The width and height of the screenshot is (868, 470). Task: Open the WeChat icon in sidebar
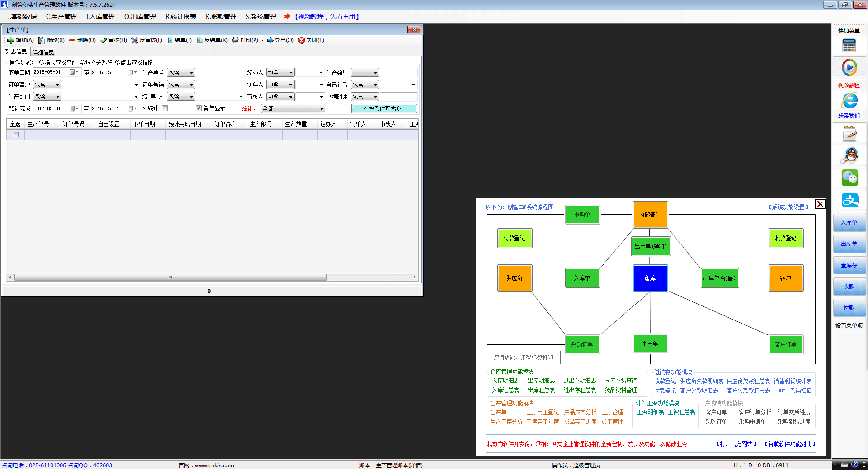849,178
